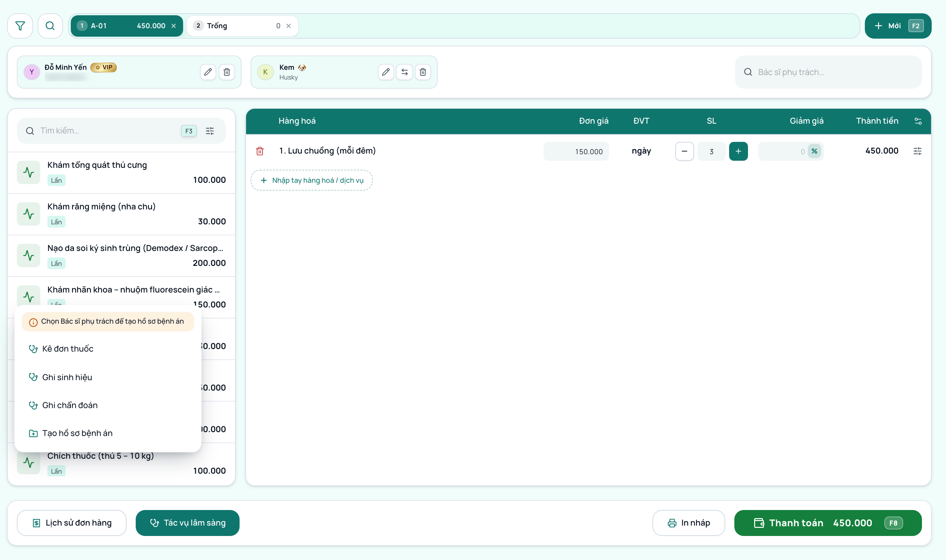Click the Hàng hoá column header
The height and width of the screenshot is (560, 946).
[297, 121]
